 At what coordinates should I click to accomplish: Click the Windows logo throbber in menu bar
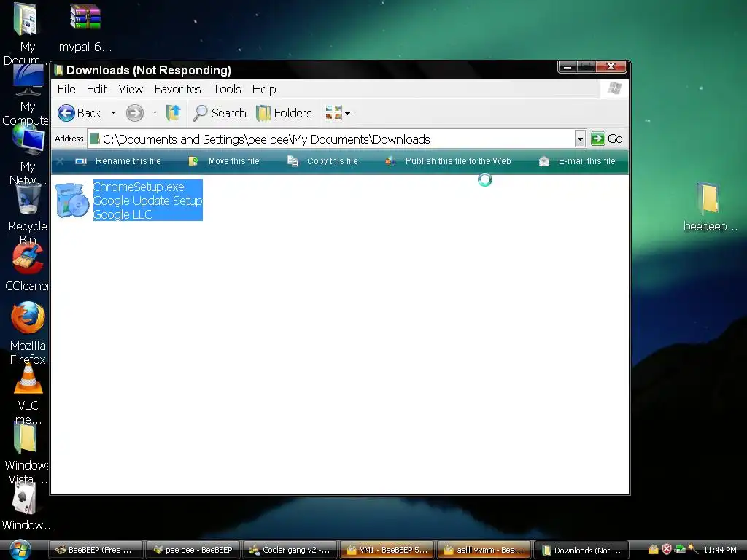tap(614, 88)
